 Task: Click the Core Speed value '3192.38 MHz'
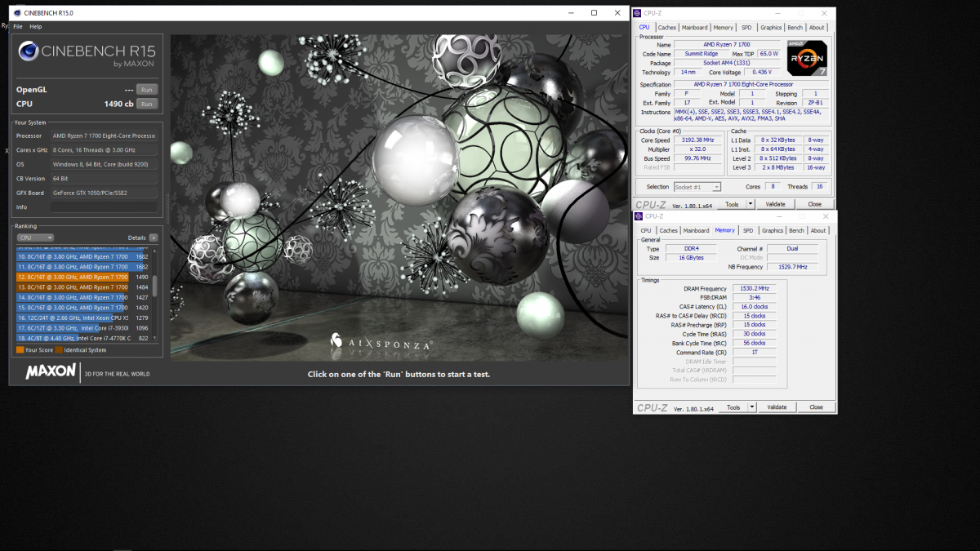pos(697,140)
